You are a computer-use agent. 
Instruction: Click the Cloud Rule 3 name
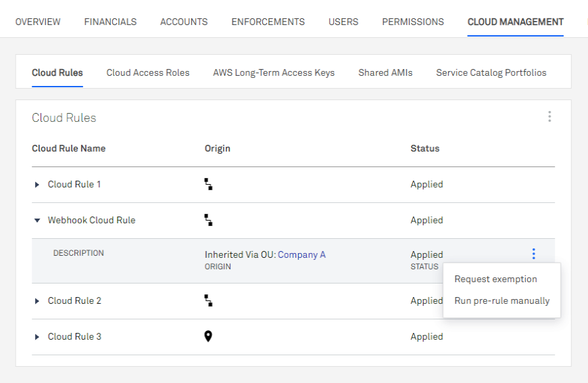click(x=74, y=336)
